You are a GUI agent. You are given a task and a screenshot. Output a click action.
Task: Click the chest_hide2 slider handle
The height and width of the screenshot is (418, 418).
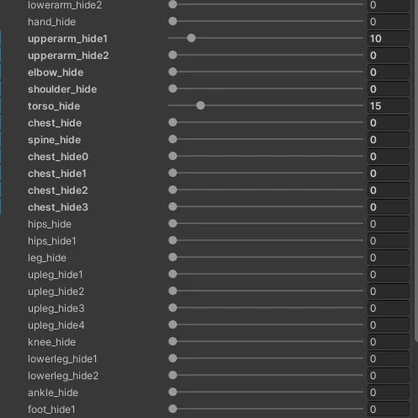[173, 190]
